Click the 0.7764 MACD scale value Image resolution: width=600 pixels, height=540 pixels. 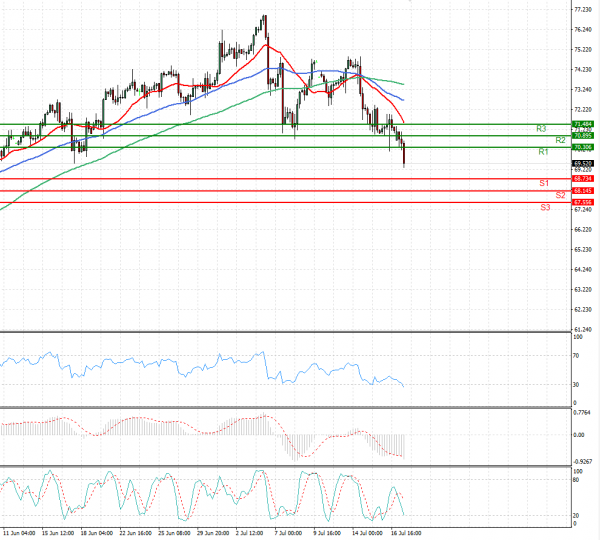(x=582, y=413)
